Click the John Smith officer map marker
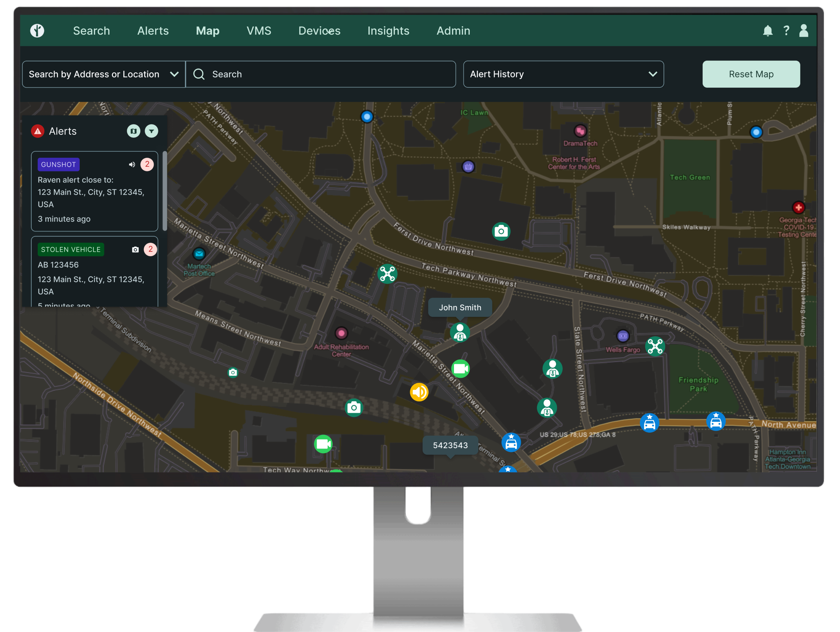This screenshot has height=632, width=840. [459, 333]
